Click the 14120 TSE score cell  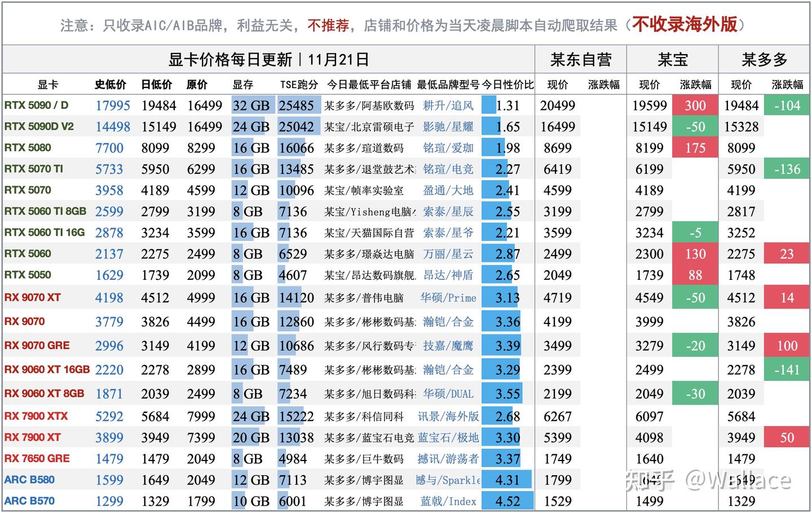coord(296,297)
